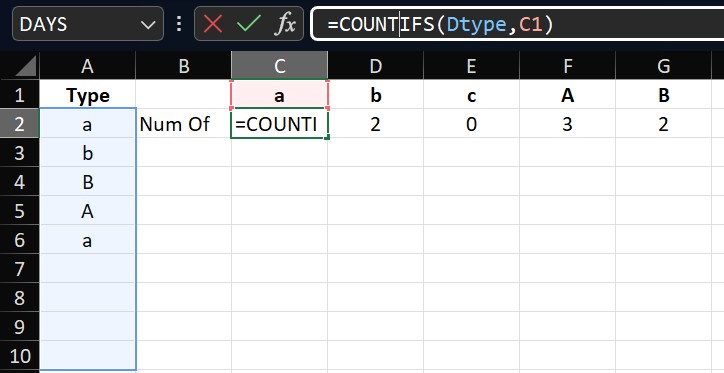Click cell D2 with value 2
The image size is (724, 373).
click(x=375, y=124)
